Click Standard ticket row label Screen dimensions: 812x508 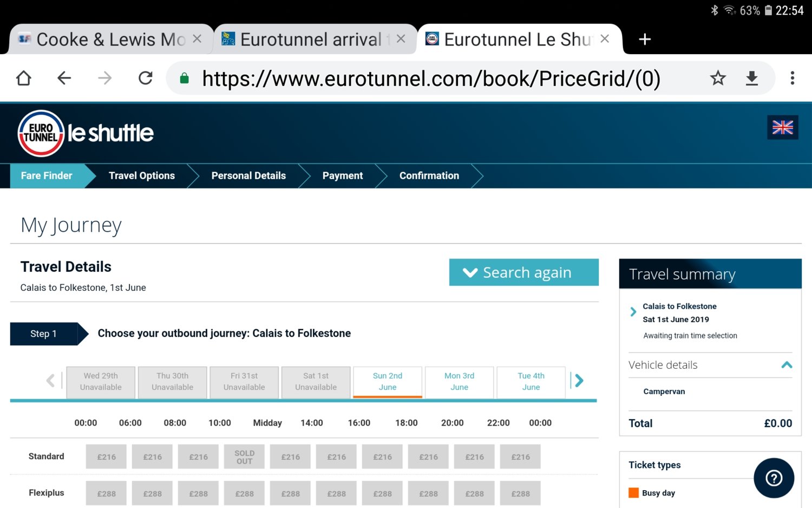click(x=47, y=457)
